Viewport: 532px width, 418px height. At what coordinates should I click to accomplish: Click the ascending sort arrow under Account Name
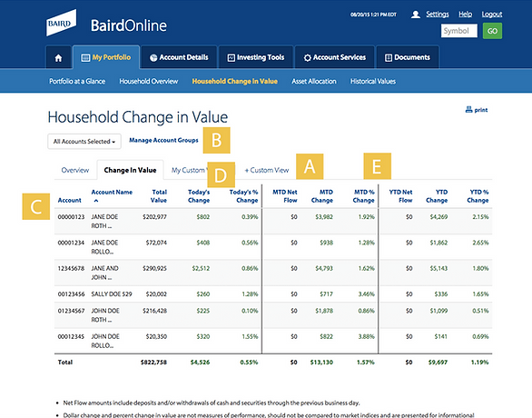[96, 201]
